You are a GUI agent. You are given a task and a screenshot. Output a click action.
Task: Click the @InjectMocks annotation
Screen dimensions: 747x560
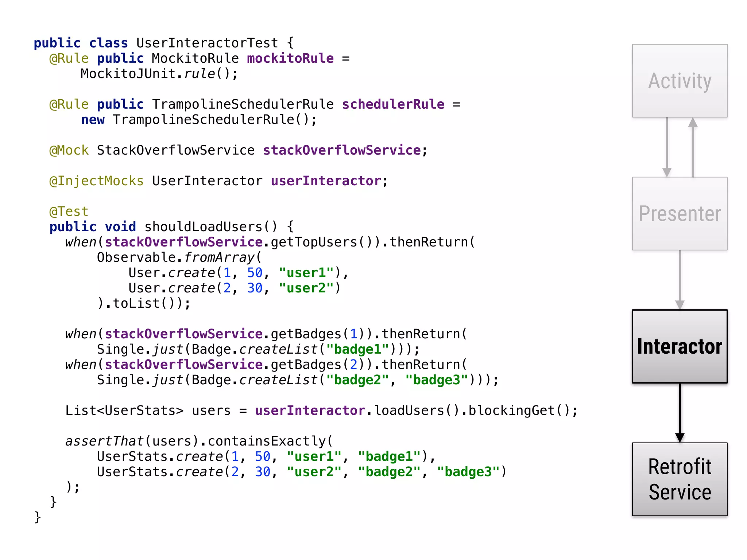point(97,181)
